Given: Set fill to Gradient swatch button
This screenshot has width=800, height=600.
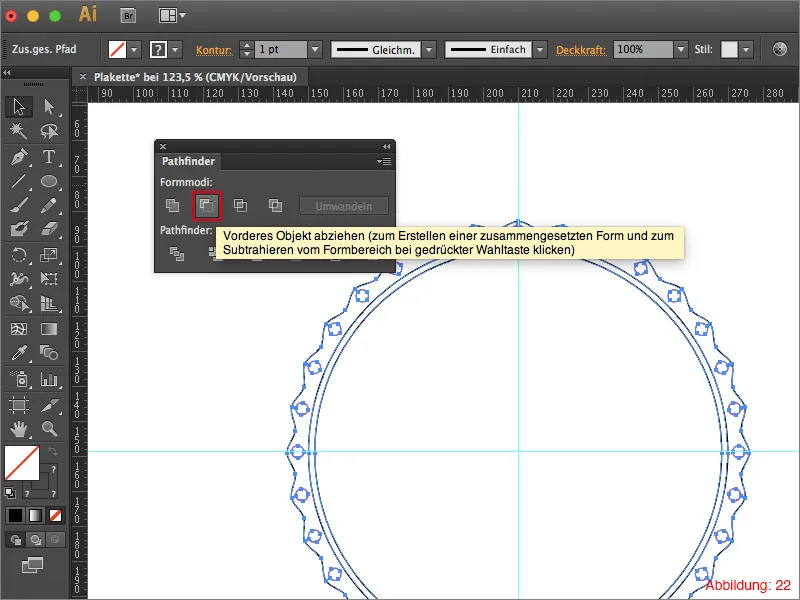Looking at the screenshot, I should point(35,516).
